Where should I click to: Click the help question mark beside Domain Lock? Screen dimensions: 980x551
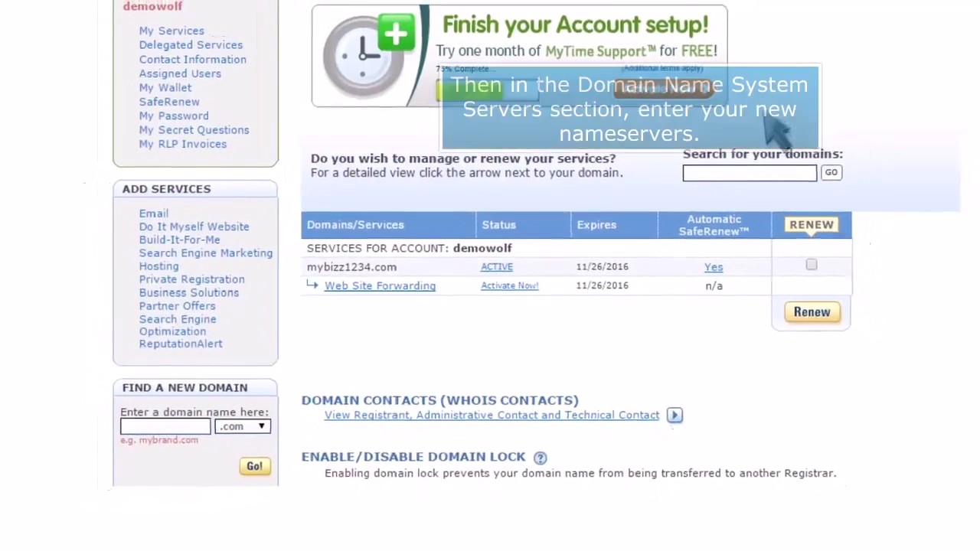pos(540,458)
